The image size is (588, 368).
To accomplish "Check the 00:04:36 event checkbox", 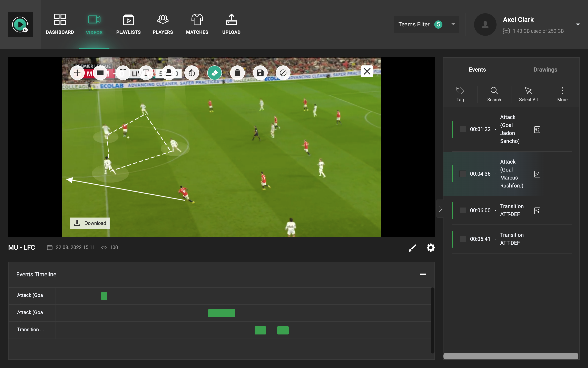I will (x=463, y=174).
